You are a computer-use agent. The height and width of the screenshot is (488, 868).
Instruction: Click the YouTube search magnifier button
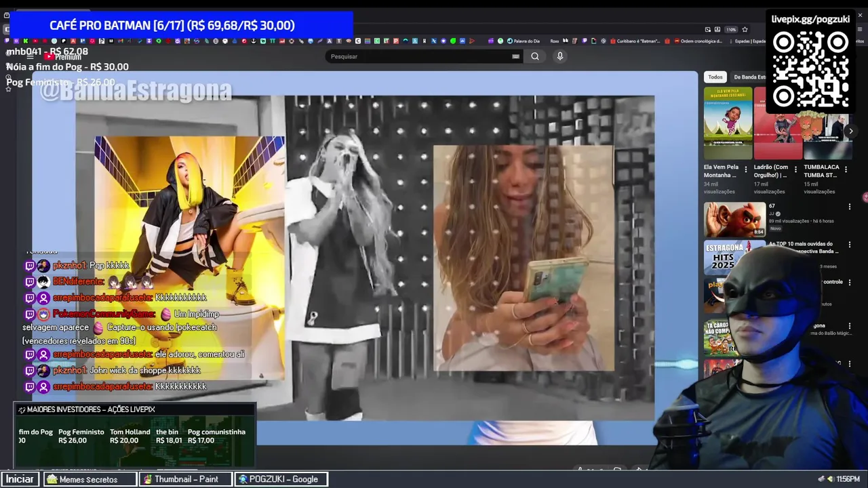point(535,56)
